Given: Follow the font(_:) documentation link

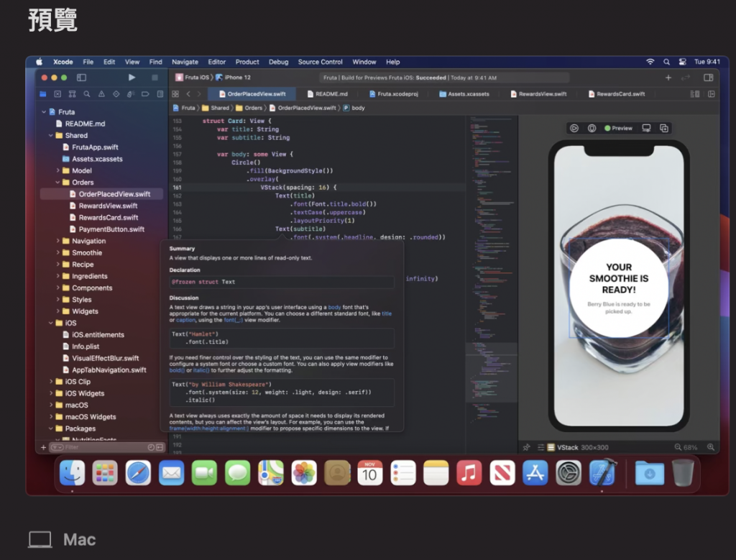Looking at the screenshot, I should [x=234, y=320].
